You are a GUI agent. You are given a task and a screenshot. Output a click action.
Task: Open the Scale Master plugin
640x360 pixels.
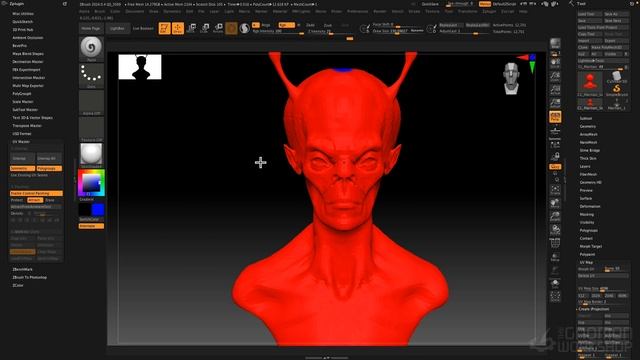(23, 102)
